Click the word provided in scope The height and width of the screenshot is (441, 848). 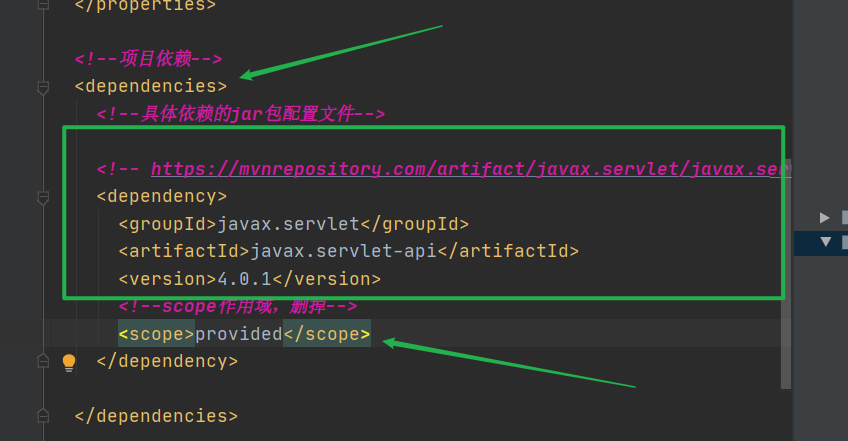pyautogui.click(x=238, y=334)
